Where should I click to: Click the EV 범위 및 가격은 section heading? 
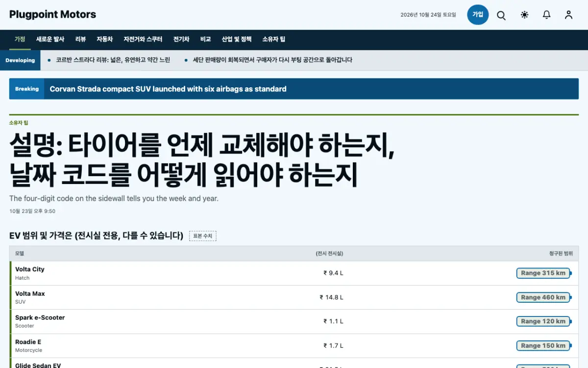(96, 236)
